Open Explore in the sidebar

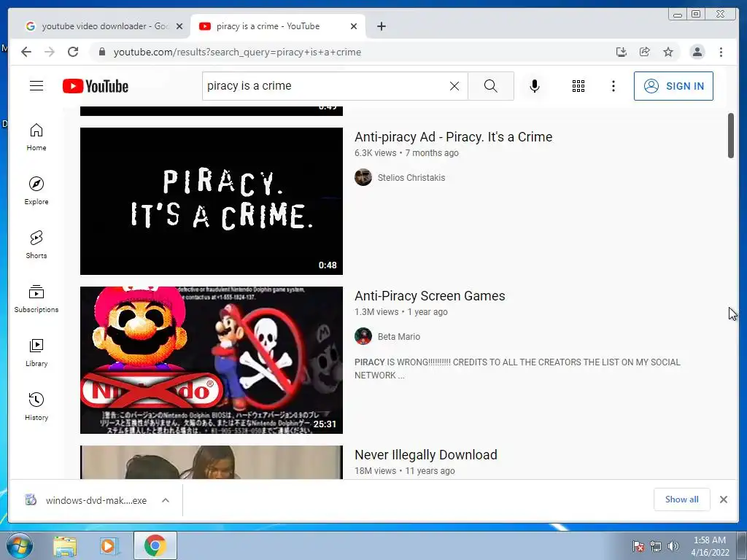tap(36, 191)
